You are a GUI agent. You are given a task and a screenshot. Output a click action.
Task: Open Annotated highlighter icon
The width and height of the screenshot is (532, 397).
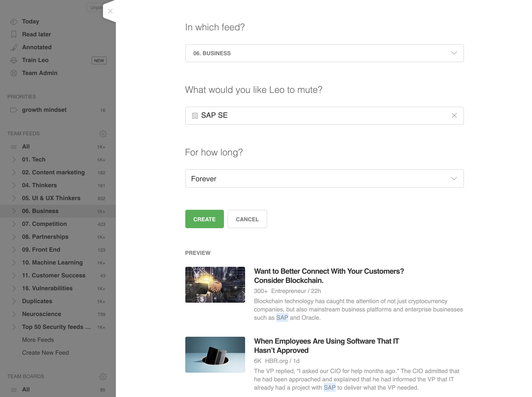(14, 47)
